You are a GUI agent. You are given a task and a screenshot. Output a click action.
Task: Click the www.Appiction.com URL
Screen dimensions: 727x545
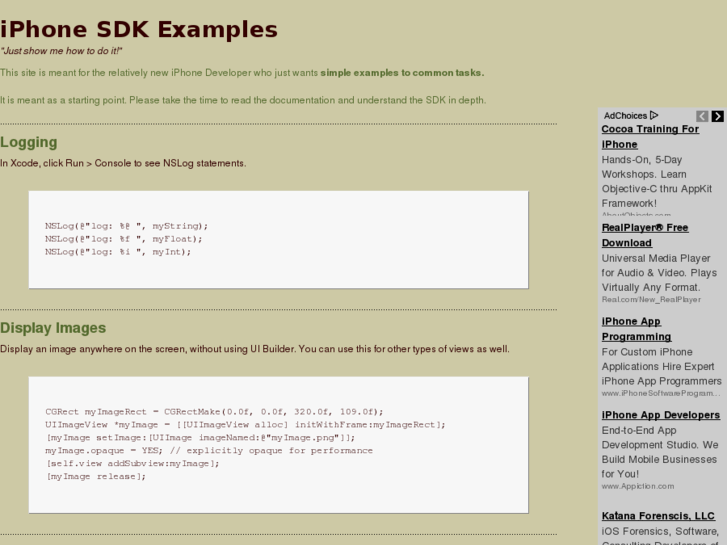[638, 486]
